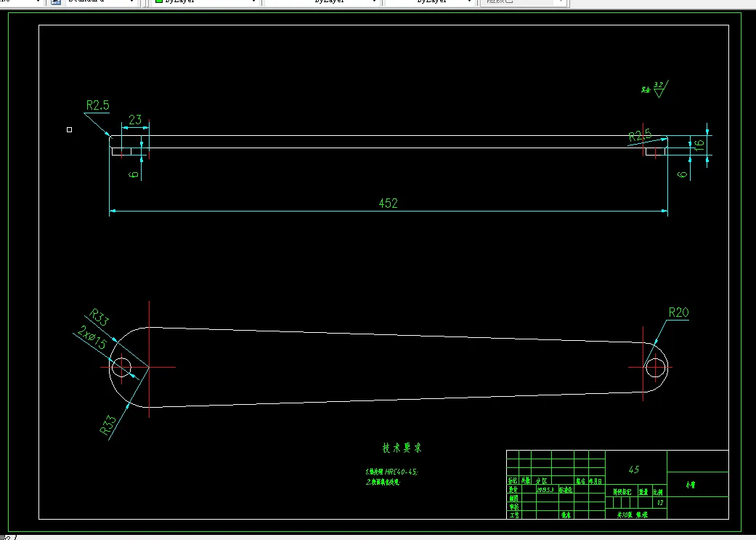Open the lineweight ByLayer dropdown

coord(429,2)
